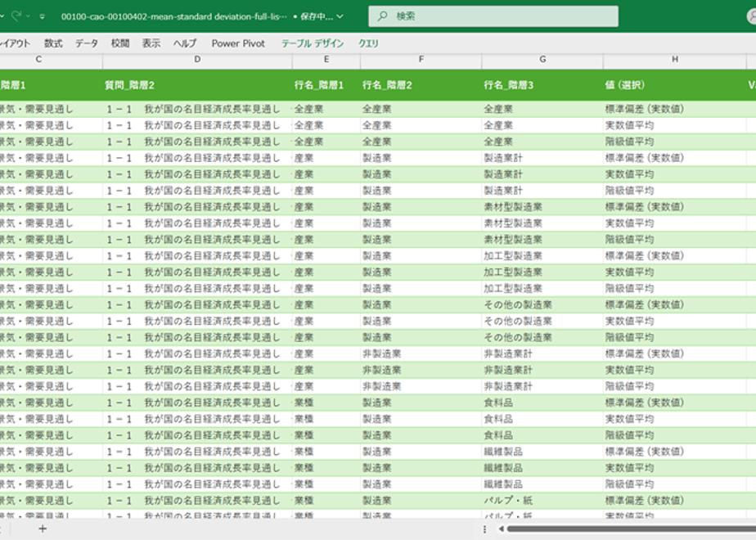This screenshot has width=756, height=540.
Task: Open the ヘルプ ribbon tab
Action: click(x=185, y=43)
